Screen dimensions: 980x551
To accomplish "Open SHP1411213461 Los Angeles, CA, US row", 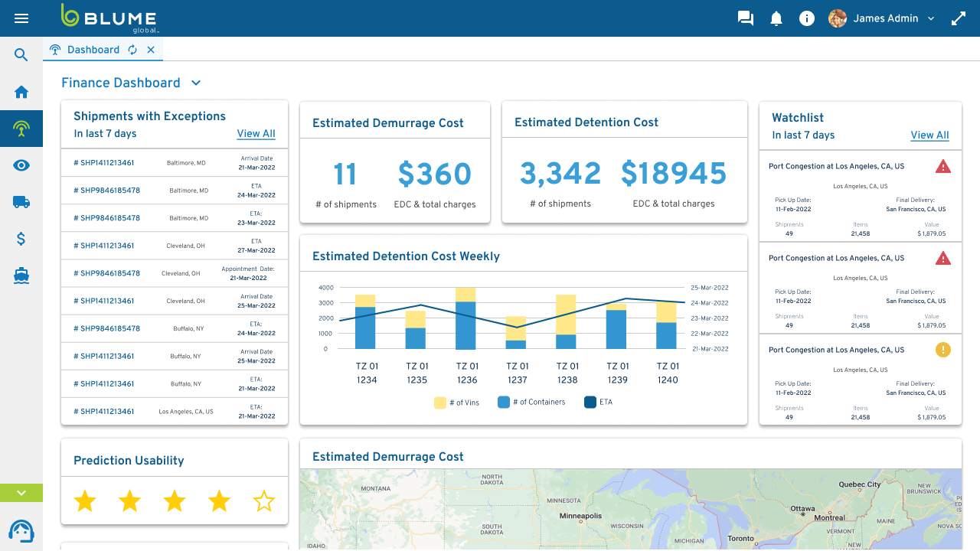I will (175, 411).
